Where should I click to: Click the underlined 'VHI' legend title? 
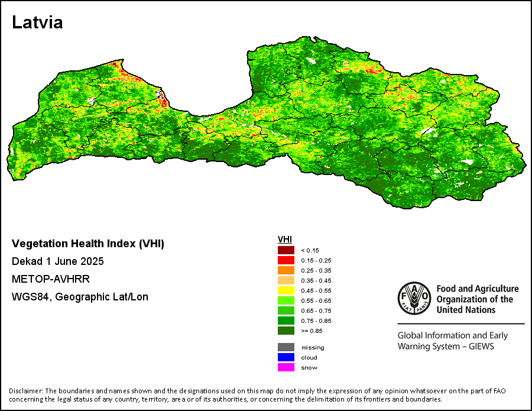[285, 240]
